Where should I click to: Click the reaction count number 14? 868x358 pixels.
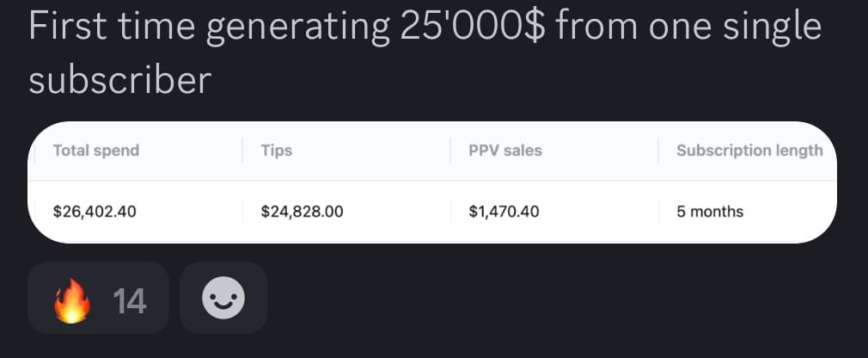(130, 300)
